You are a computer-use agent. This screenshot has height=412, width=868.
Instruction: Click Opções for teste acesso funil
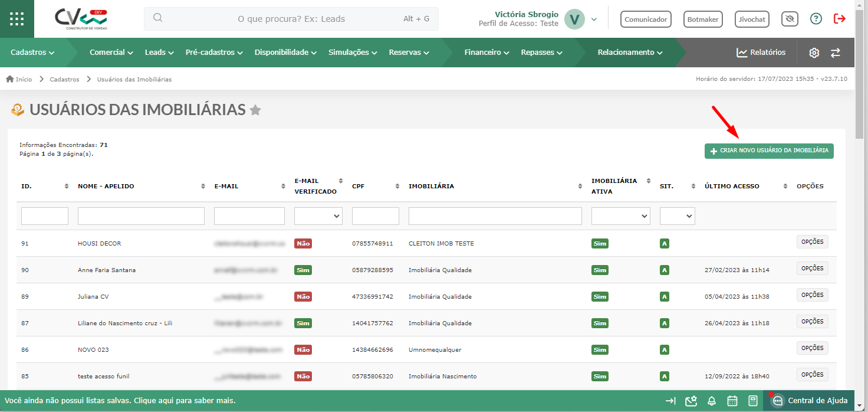pyautogui.click(x=812, y=374)
